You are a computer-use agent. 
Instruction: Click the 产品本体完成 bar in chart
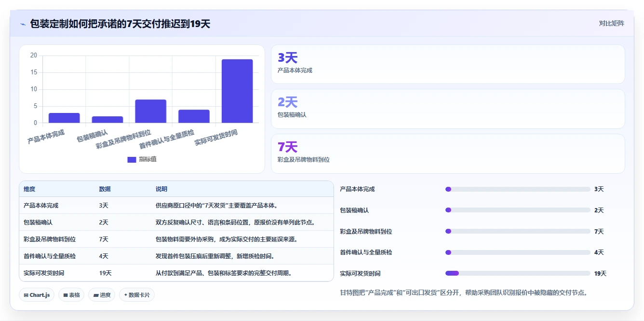(64, 118)
